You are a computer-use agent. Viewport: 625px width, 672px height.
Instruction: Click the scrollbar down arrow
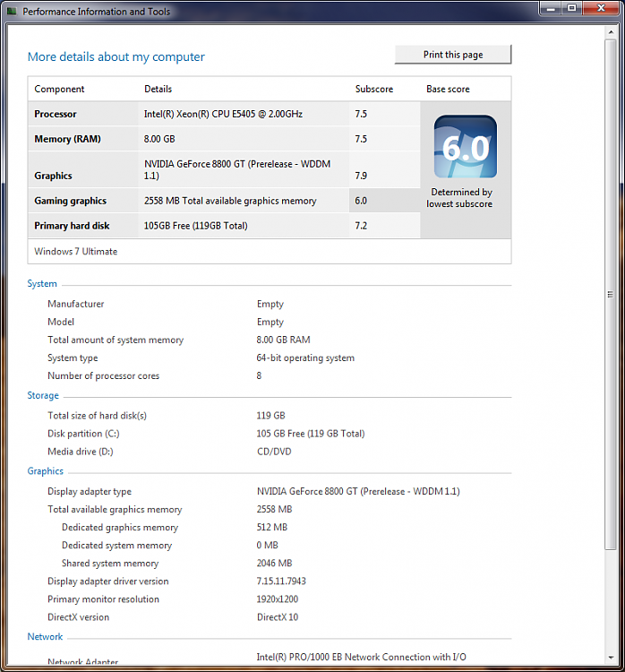(x=611, y=658)
